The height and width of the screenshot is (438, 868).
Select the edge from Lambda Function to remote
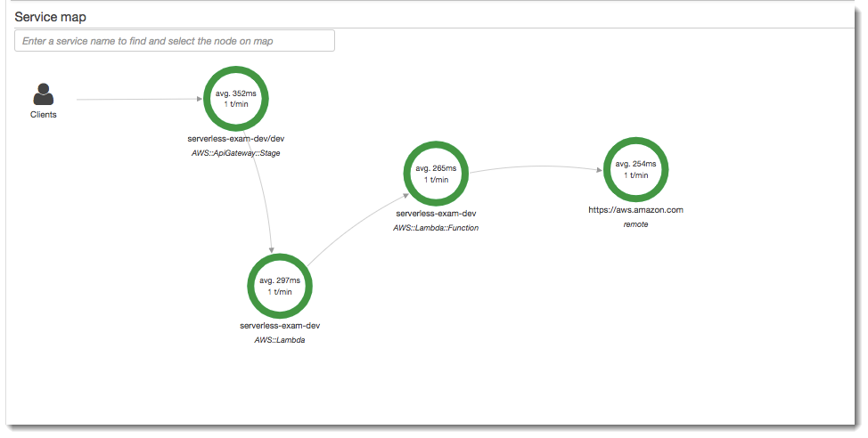click(535, 166)
